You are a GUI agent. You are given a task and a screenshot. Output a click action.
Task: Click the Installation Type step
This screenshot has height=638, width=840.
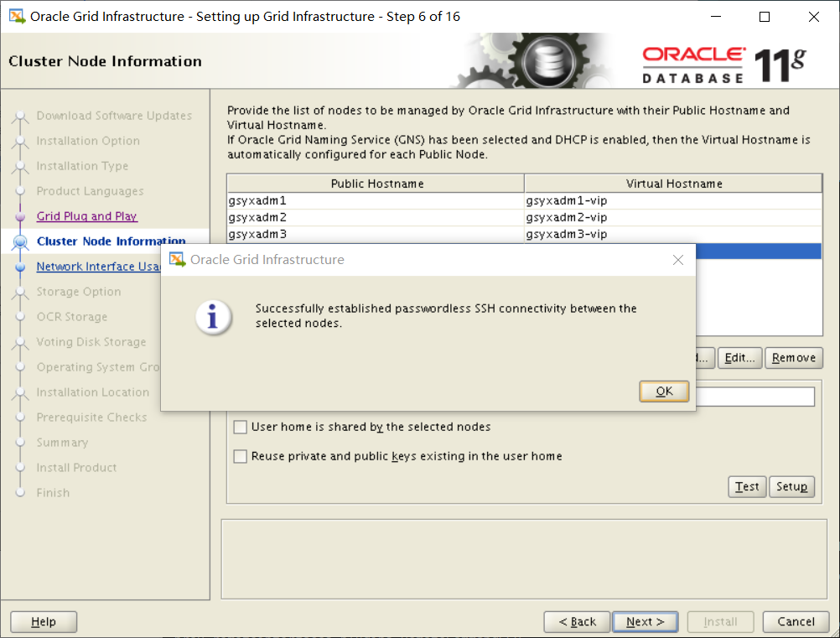[x=82, y=166]
